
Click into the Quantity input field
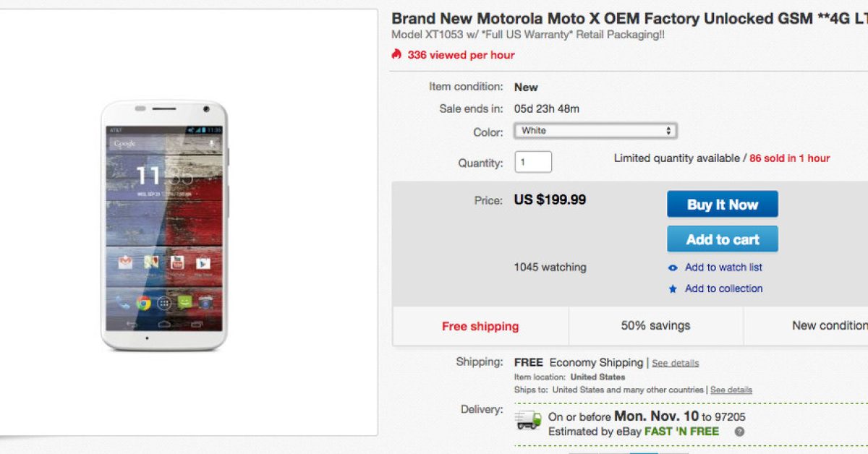pos(533,162)
